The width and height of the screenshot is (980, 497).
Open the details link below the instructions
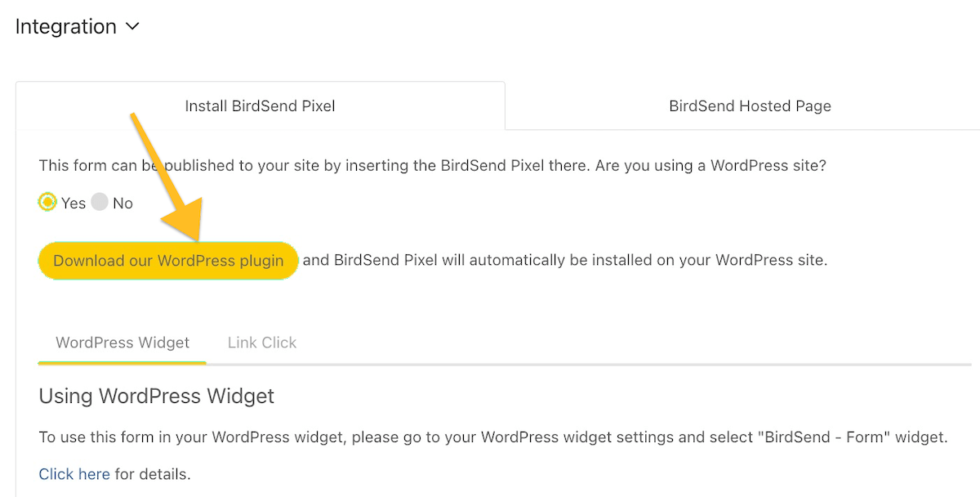[x=73, y=474]
